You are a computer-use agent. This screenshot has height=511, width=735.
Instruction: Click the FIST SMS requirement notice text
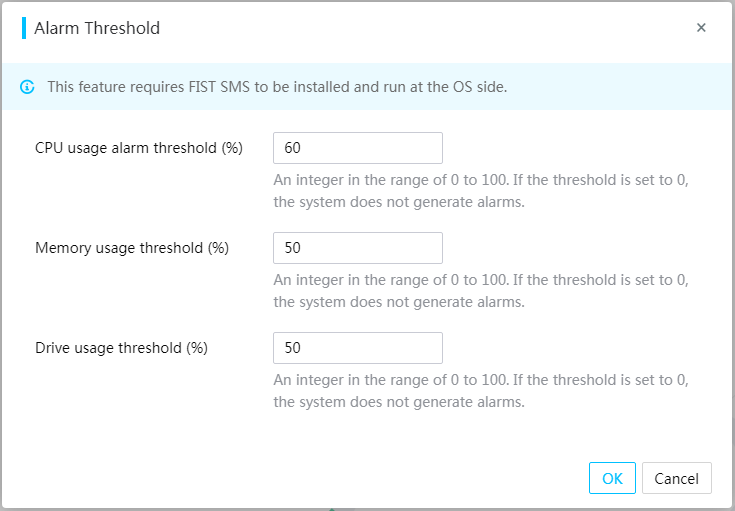(277, 87)
